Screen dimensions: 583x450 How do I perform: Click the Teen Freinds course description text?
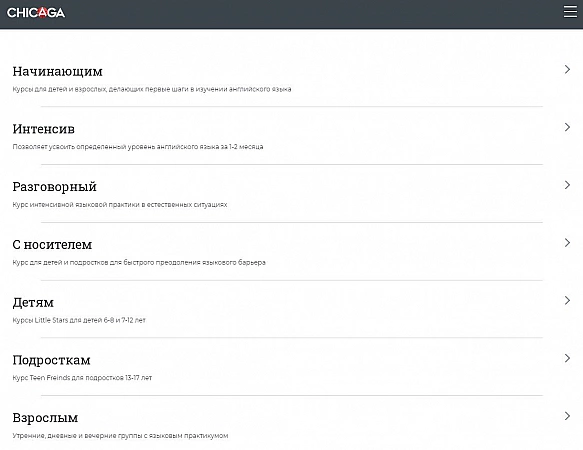pyautogui.click(x=82, y=378)
